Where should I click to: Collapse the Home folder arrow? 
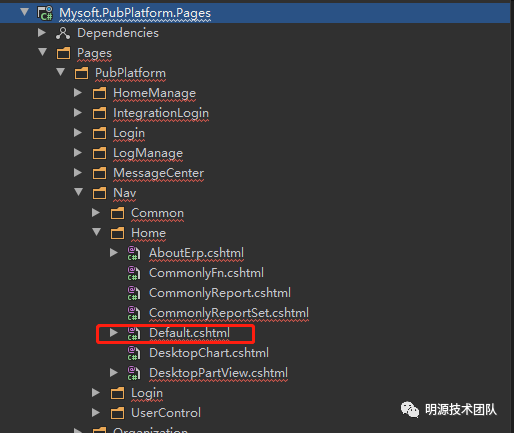click(97, 232)
